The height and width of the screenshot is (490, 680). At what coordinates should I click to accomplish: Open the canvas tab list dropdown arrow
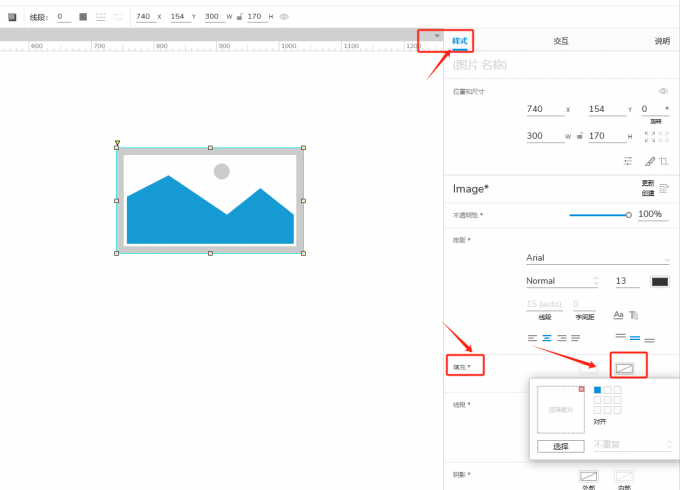[x=437, y=36]
